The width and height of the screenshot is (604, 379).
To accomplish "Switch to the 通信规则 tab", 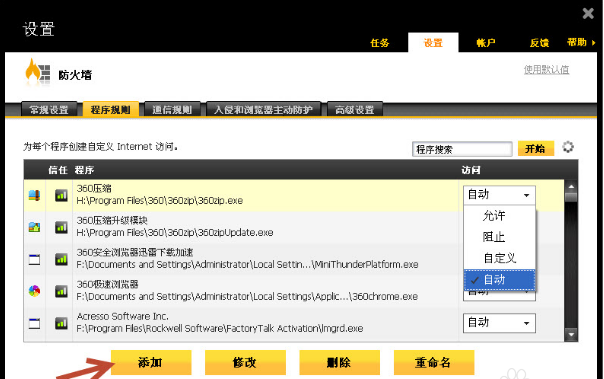I will point(172,110).
